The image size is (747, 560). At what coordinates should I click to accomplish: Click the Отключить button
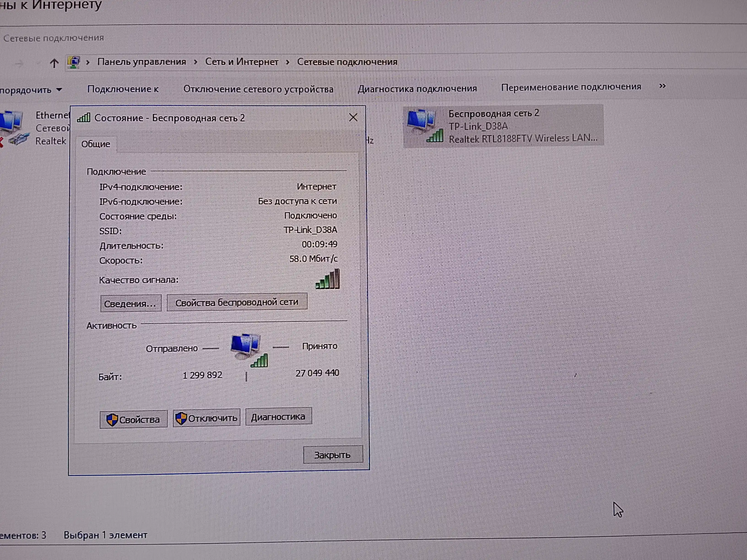click(x=206, y=418)
